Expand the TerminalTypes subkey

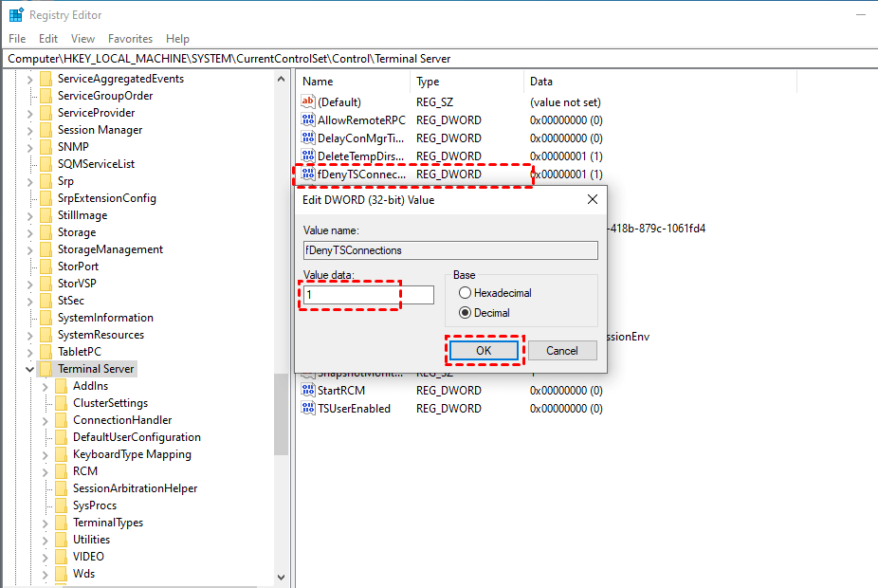[x=46, y=524]
